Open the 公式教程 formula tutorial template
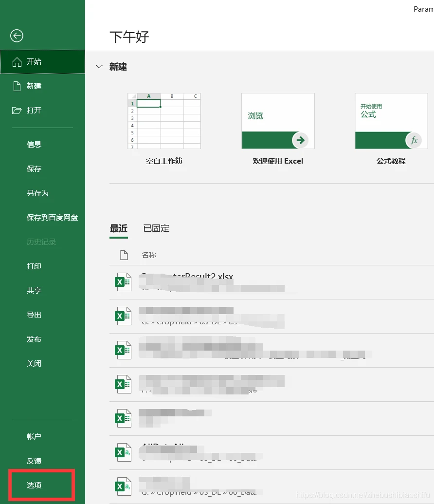The image size is (434, 504). 391,121
